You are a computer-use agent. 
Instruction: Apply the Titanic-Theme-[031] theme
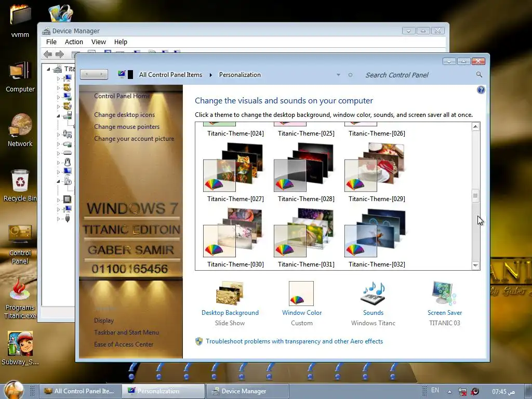pyautogui.click(x=303, y=233)
